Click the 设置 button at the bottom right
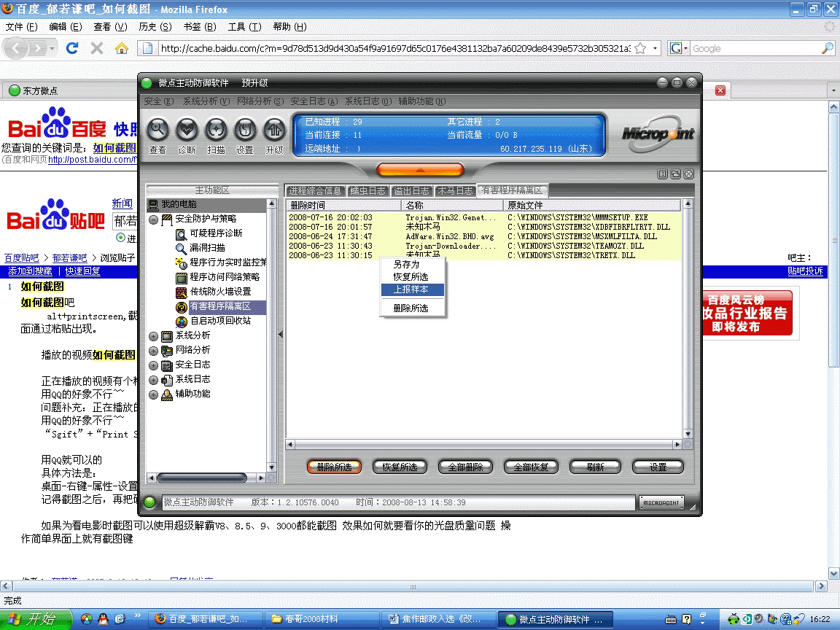Viewport: 840px width, 630px height. (658, 467)
